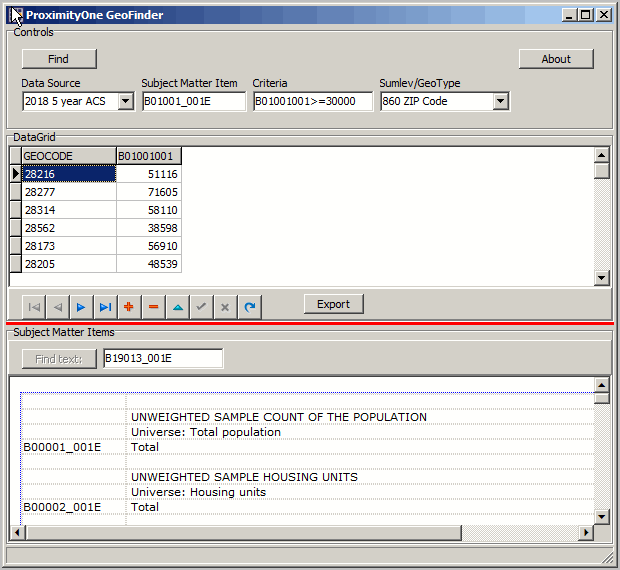The image size is (620, 570).
Task: Click Total label beside B00002_001E
Action: coord(145,507)
